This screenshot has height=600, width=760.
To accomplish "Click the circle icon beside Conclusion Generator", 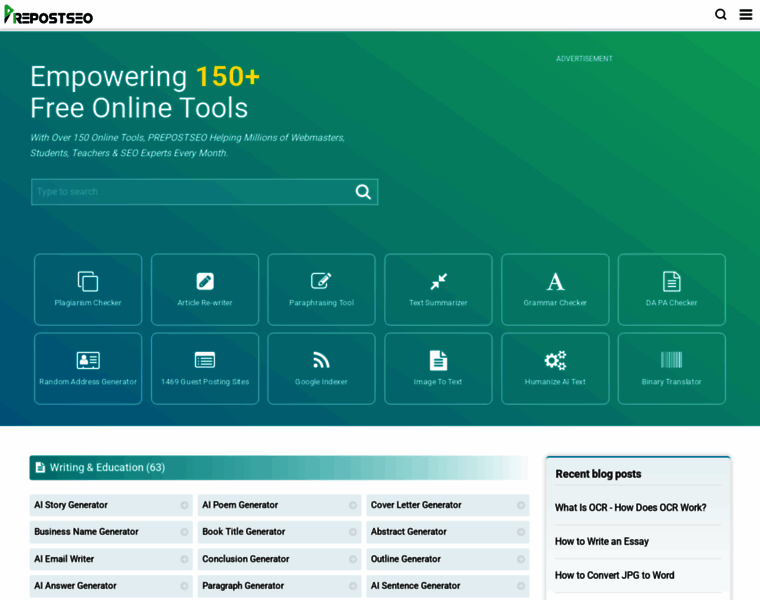I will click(x=353, y=559).
